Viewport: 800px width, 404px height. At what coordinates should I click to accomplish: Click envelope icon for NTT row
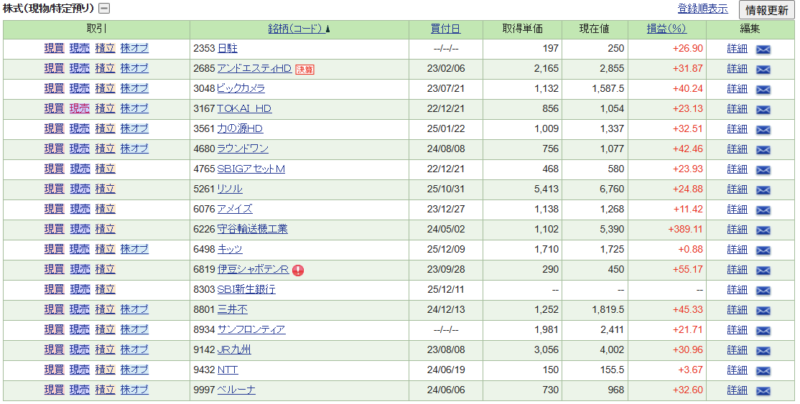[x=763, y=369]
